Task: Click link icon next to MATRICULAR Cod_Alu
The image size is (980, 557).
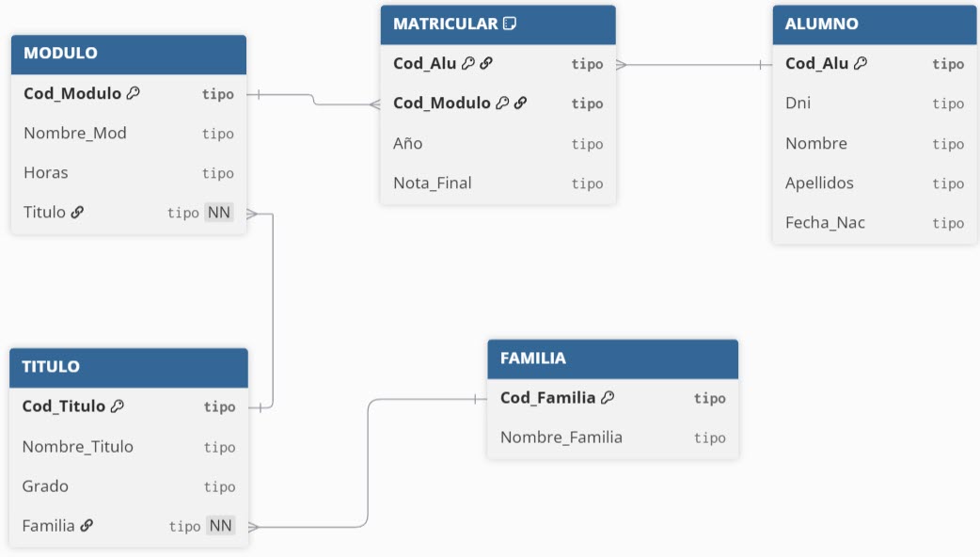Action: tap(486, 64)
